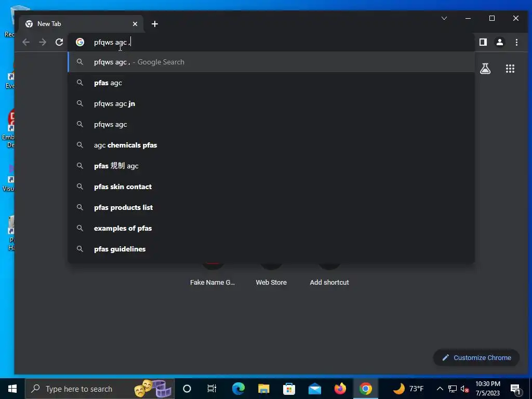Choose the 'pfqws agc jn' suggestion
This screenshot has width=532, height=399.
pyautogui.click(x=271, y=103)
